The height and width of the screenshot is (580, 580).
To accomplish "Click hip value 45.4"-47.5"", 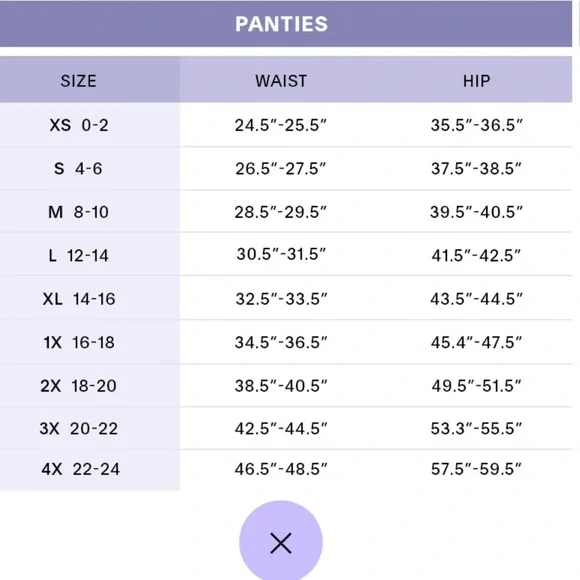I will (476, 342).
